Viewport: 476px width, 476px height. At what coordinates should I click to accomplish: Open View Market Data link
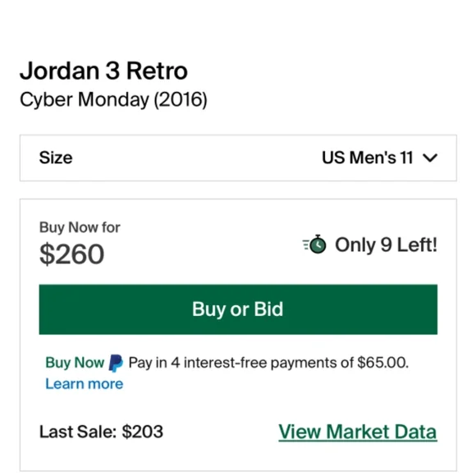coord(358,432)
